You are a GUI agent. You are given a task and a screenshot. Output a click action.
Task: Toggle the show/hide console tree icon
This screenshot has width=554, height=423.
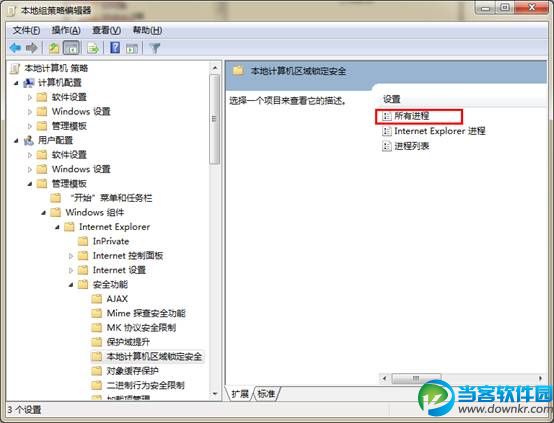point(71,48)
